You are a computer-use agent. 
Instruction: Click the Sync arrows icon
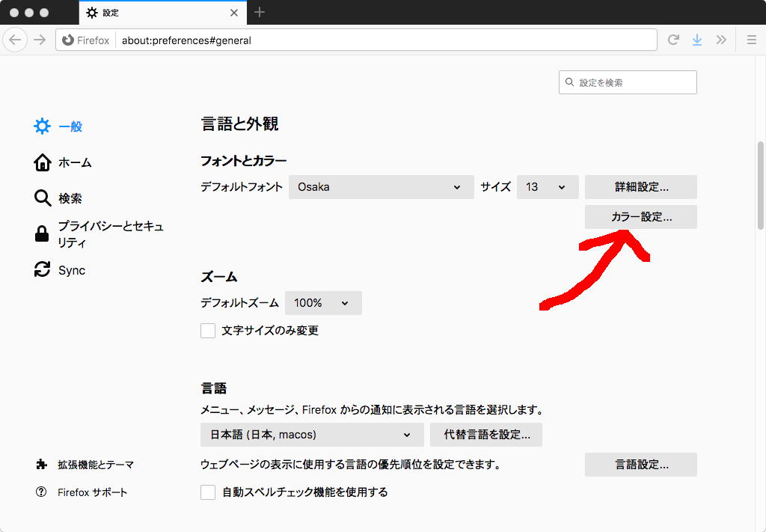(x=42, y=269)
